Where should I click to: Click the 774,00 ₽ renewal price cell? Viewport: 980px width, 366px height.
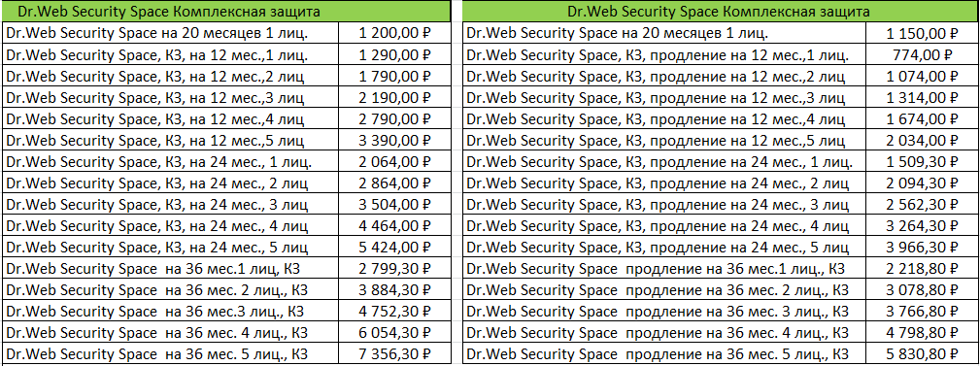click(922, 55)
